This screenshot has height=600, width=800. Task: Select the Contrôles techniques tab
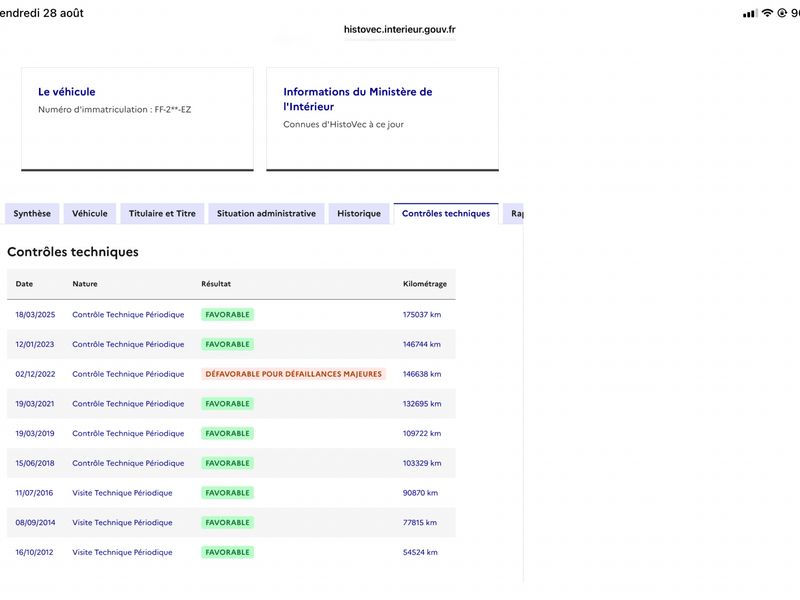pyautogui.click(x=446, y=214)
